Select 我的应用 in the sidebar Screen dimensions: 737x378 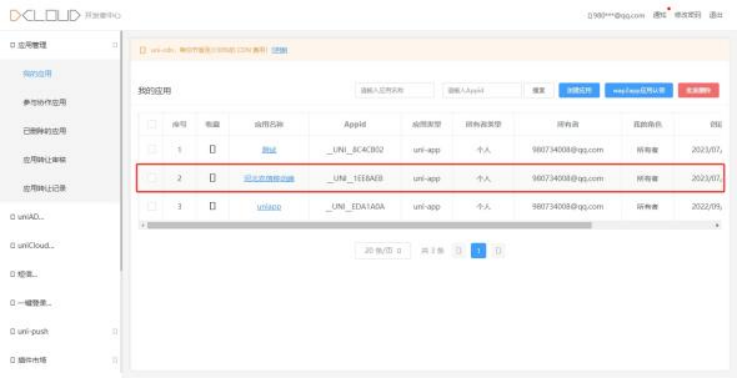37,74
